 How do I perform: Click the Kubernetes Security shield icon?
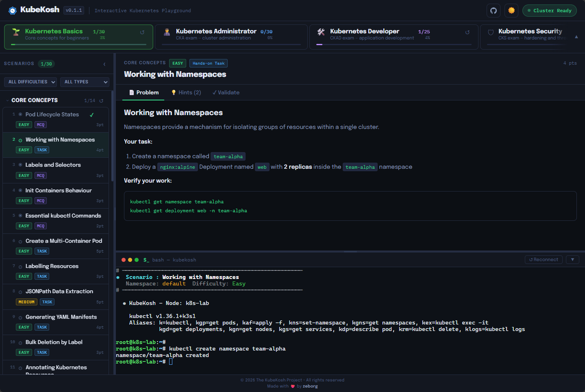(x=491, y=33)
